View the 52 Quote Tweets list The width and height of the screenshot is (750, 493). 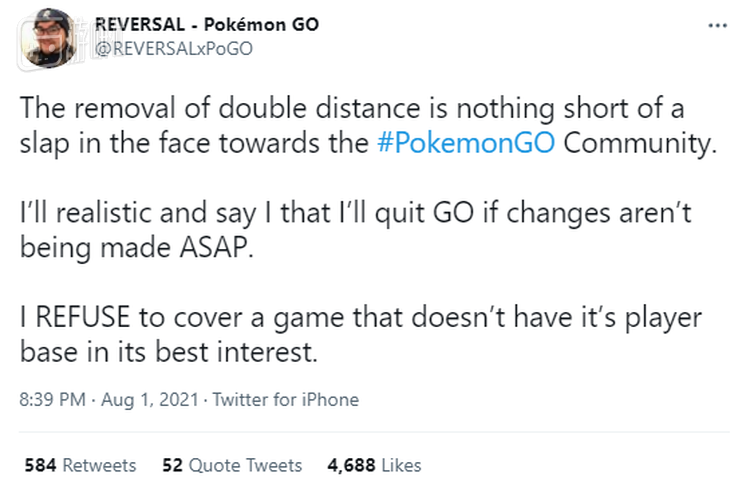point(231,465)
